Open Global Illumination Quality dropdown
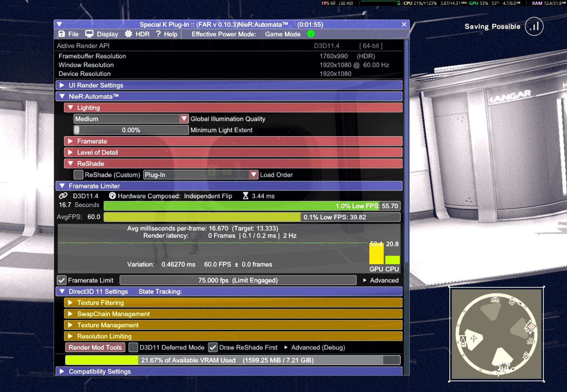The width and height of the screenshot is (567, 392). coord(131,119)
